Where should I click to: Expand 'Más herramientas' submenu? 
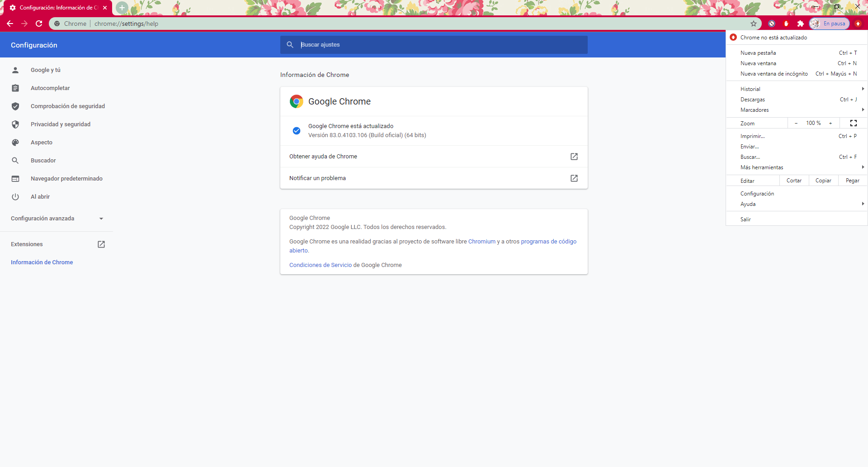797,167
